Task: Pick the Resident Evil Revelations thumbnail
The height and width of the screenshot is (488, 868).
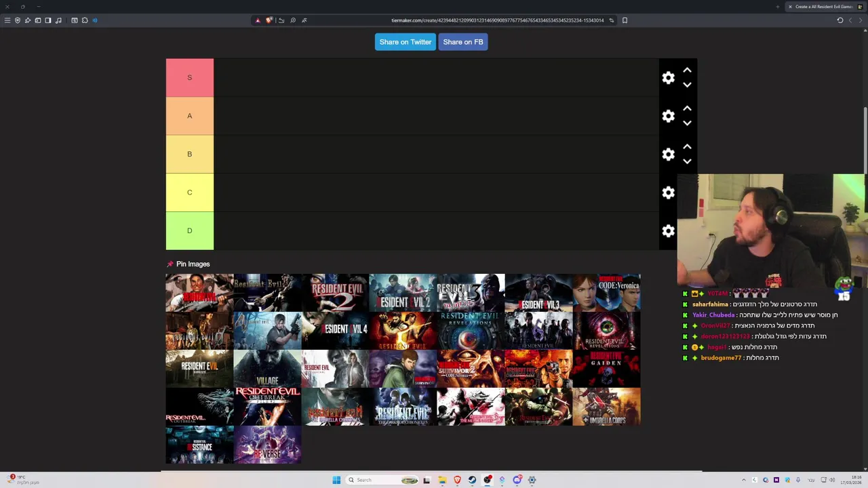Action: pos(471,331)
